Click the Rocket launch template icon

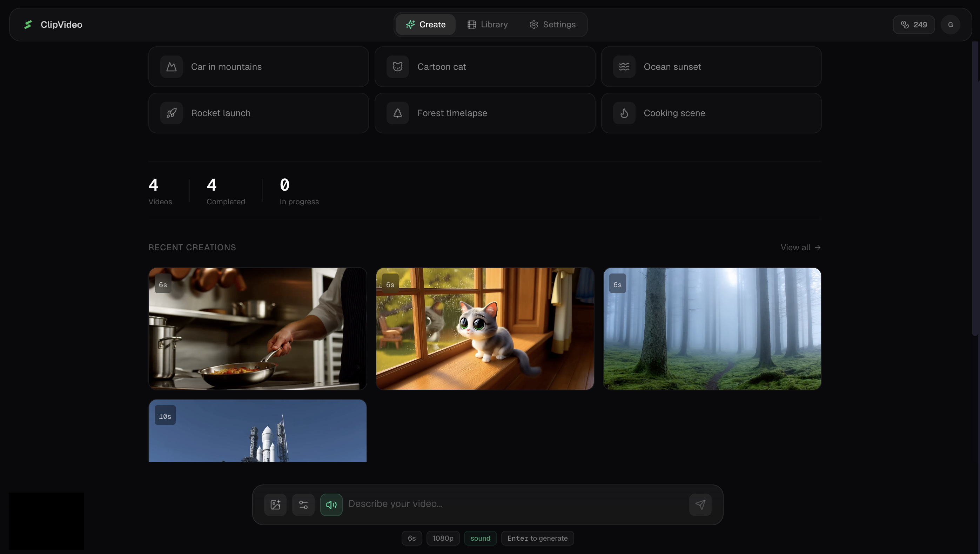pyautogui.click(x=171, y=113)
